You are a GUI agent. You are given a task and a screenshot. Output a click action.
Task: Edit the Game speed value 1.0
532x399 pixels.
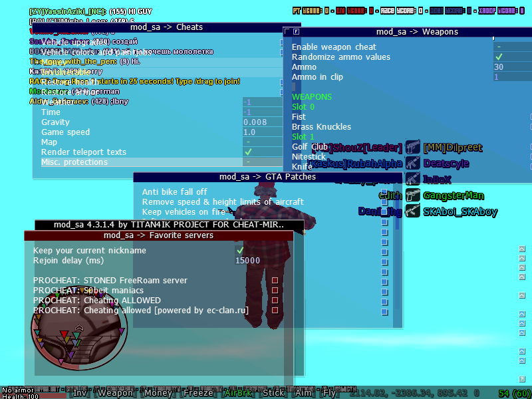pos(262,132)
